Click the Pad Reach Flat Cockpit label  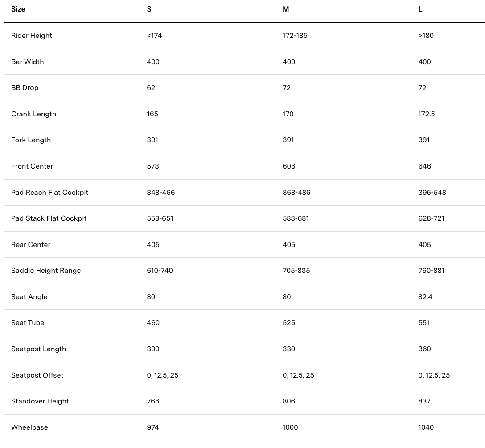point(50,193)
